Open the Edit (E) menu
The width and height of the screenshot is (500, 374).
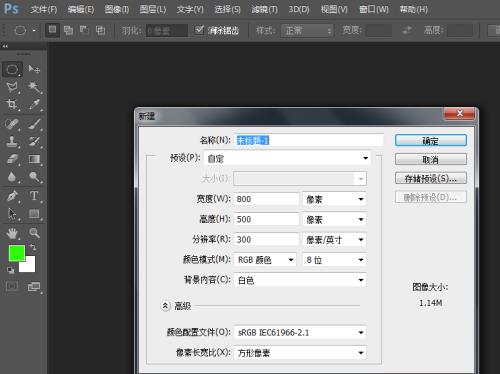[x=81, y=9]
